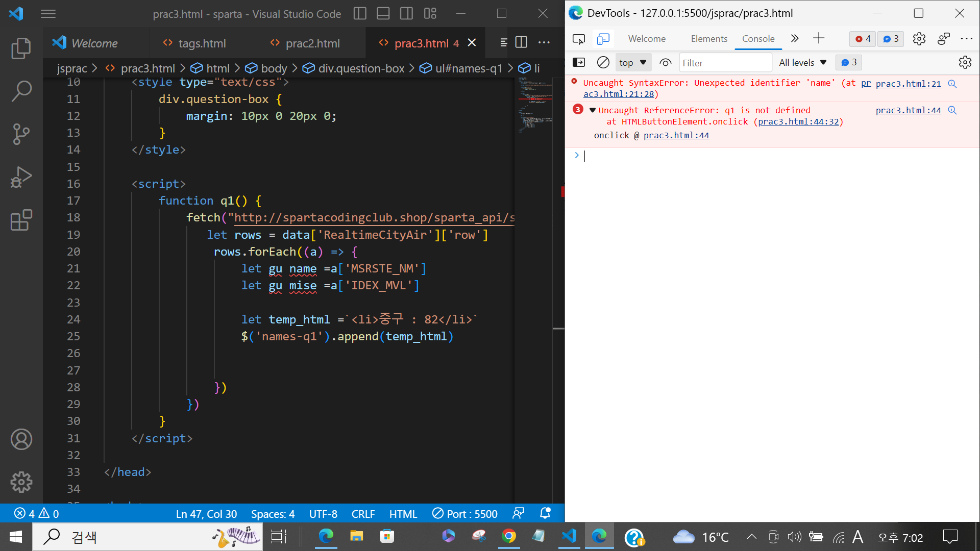The image size is (980, 551).
Task: Open the Search view in activity bar
Action: tap(21, 91)
